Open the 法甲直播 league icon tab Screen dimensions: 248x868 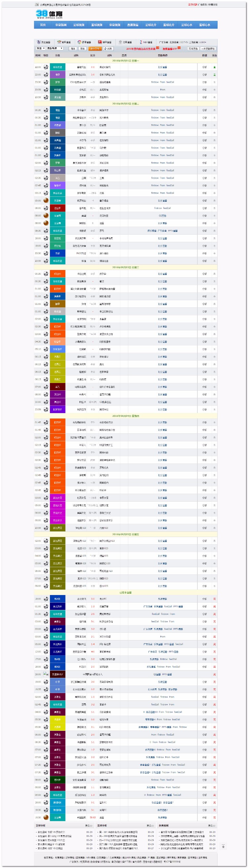coord(125,42)
